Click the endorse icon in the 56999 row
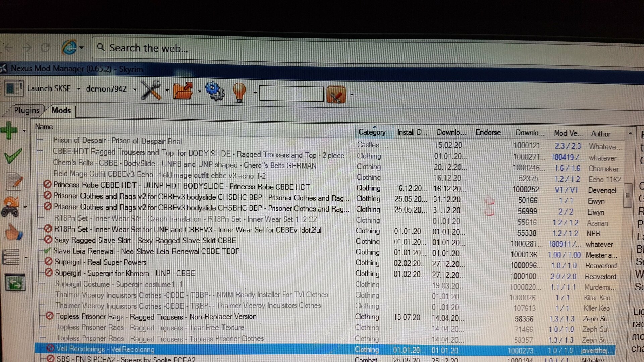 pos(490,211)
